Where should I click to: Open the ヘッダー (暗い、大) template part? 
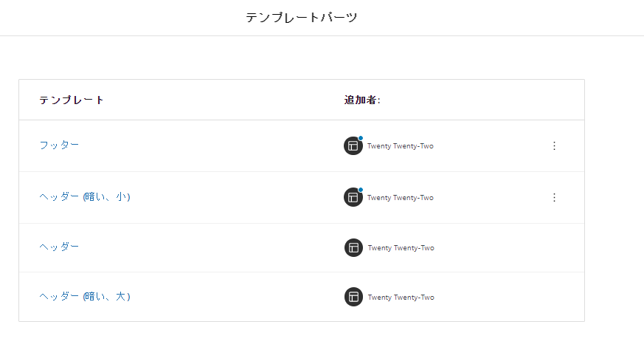84,297
